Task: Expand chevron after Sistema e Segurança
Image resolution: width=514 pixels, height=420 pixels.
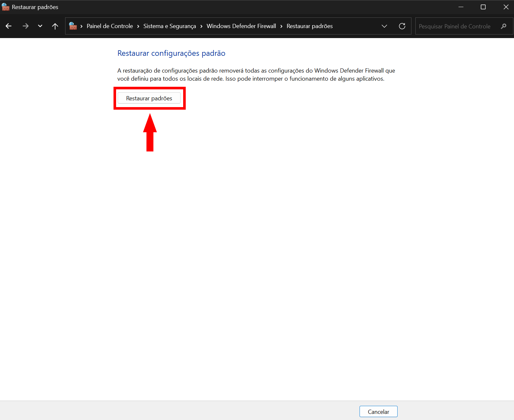Action: tap(201, 26)
